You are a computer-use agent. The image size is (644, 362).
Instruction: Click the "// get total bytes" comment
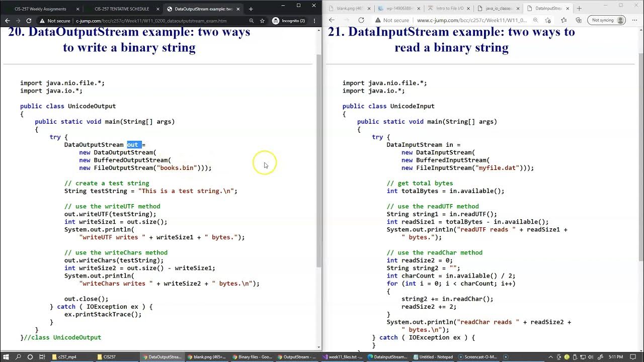point(420,184)
